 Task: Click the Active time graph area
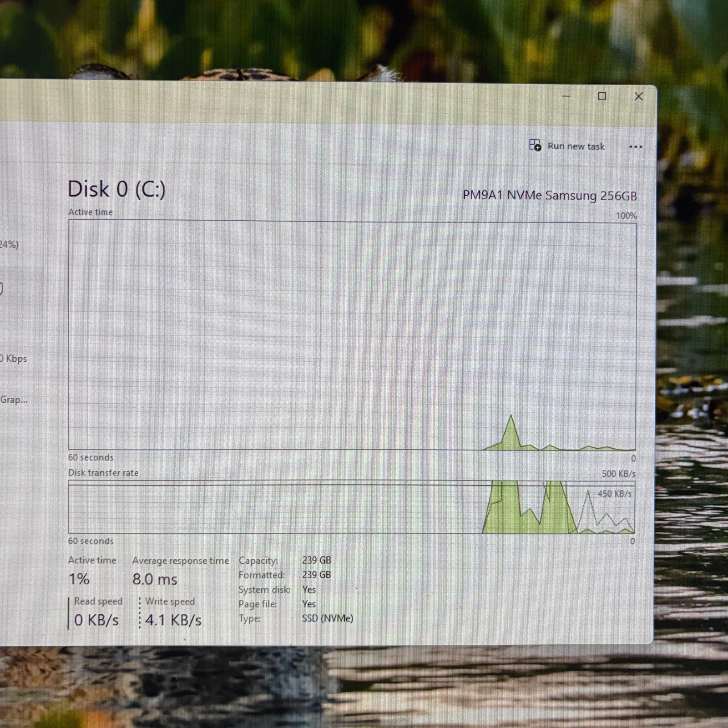(x=352, y=335)
